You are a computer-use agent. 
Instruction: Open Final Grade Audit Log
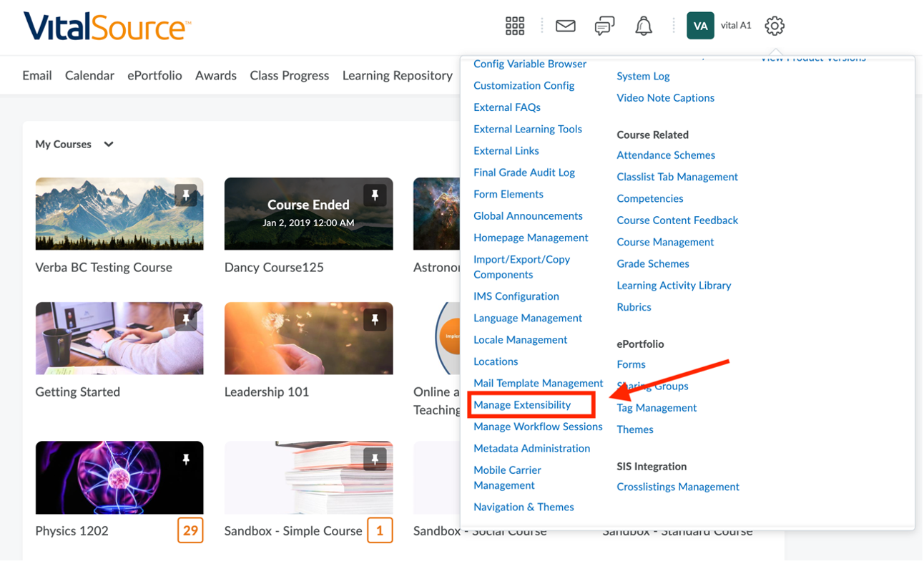click(524, 172)
